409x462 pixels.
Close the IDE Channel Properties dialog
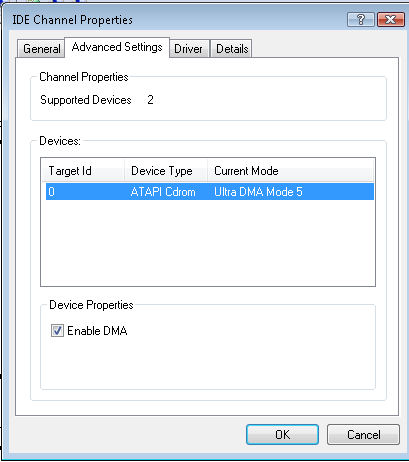tap(390, 20)
